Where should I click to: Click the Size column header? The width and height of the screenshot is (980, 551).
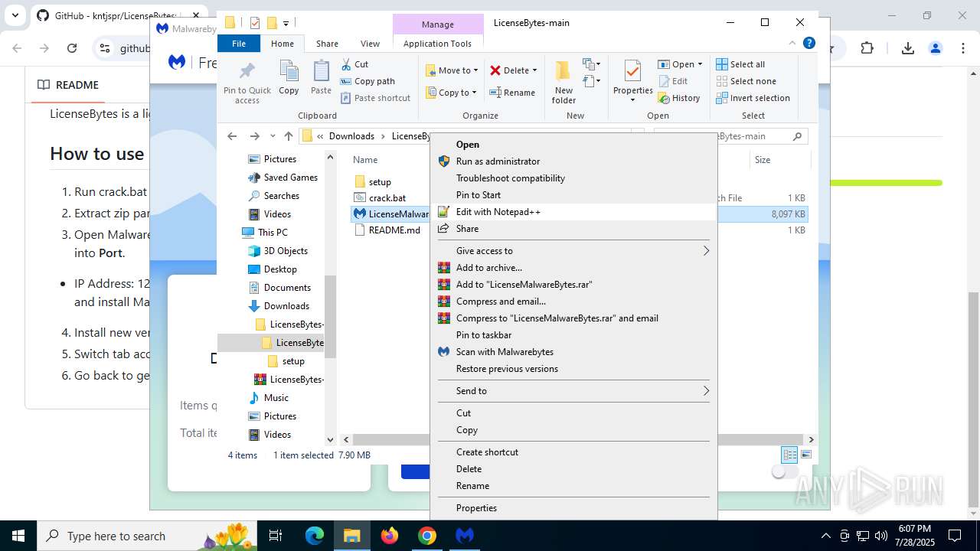coord(779,159)
